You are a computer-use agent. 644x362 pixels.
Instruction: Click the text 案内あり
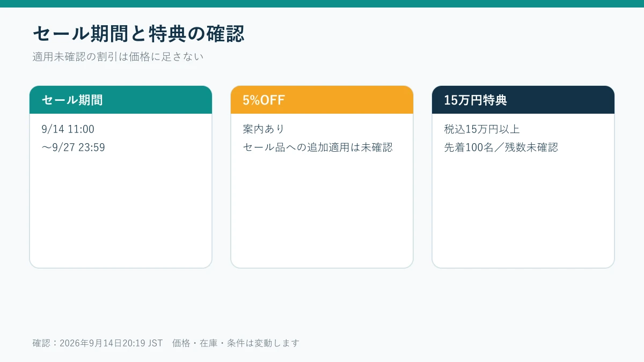coord(264,129)
